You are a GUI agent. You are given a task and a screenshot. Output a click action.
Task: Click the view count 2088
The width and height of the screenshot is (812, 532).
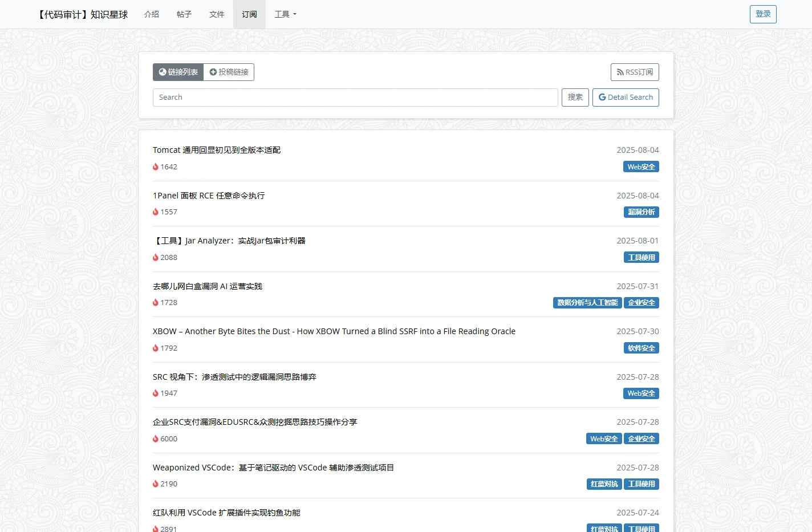coord(169,257)
